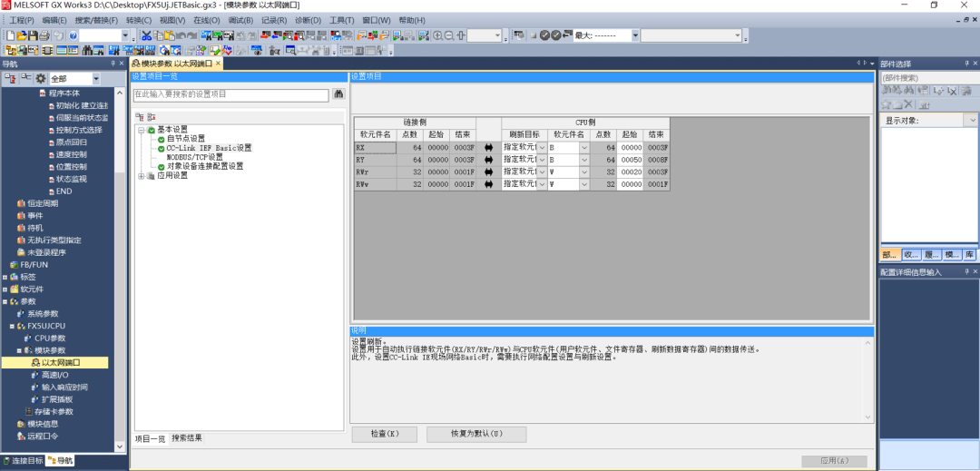Viewport: 980px width, 471px height.
Task: Click the 检查(K) button
Action: click(385, 434)
